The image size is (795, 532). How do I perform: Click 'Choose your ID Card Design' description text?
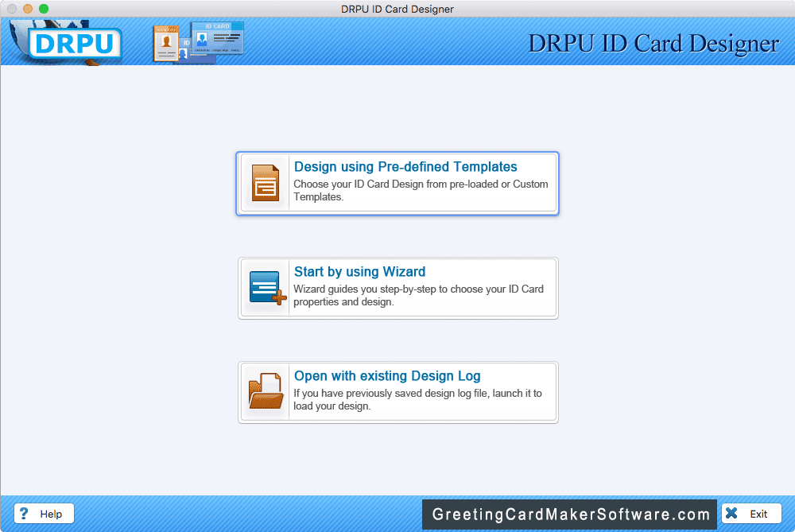421,190
